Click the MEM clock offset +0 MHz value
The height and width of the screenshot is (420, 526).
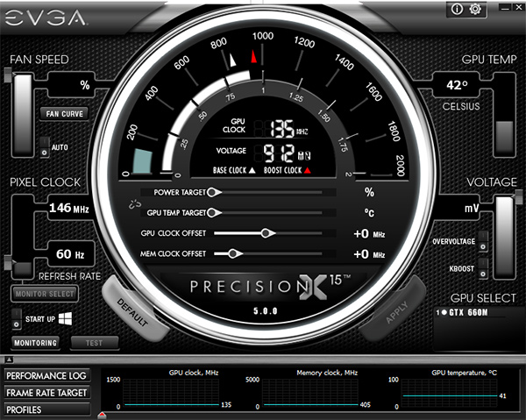click(369, 254)
